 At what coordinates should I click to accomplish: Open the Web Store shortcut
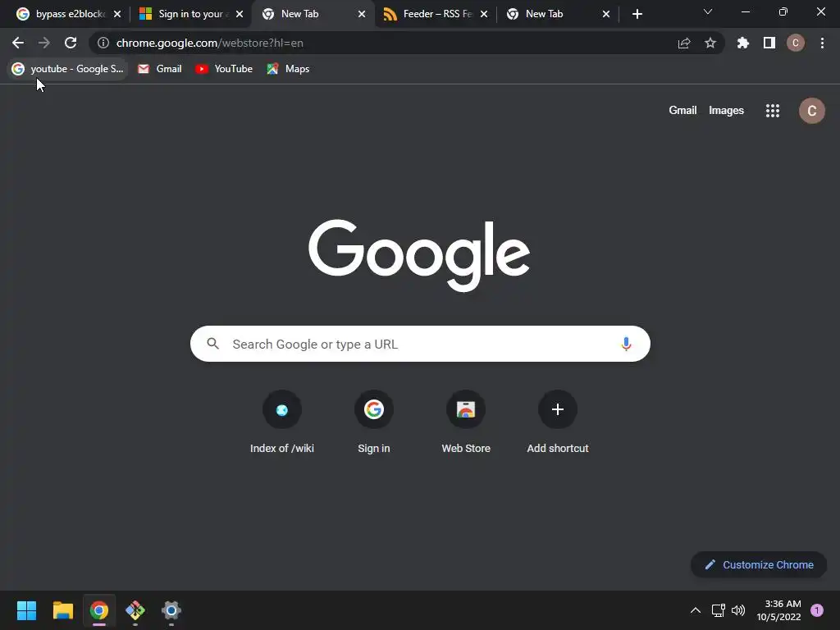[x=466, y=422]
